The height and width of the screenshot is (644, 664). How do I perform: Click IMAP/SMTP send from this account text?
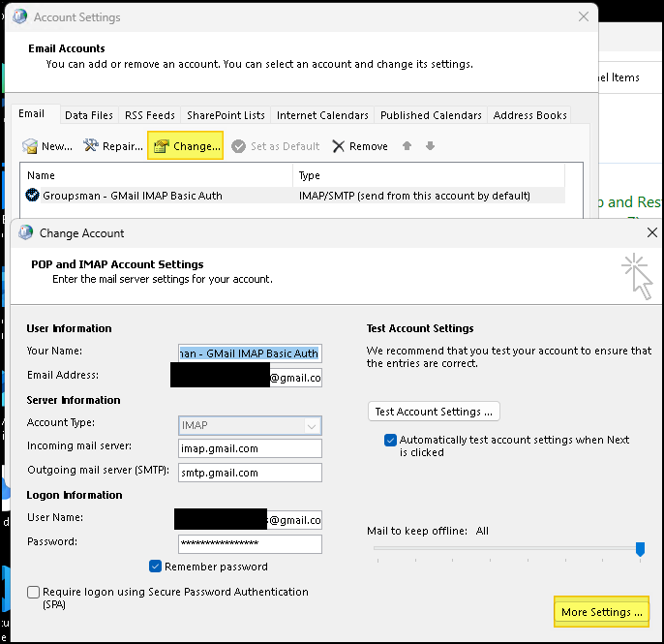coord(414,196)
